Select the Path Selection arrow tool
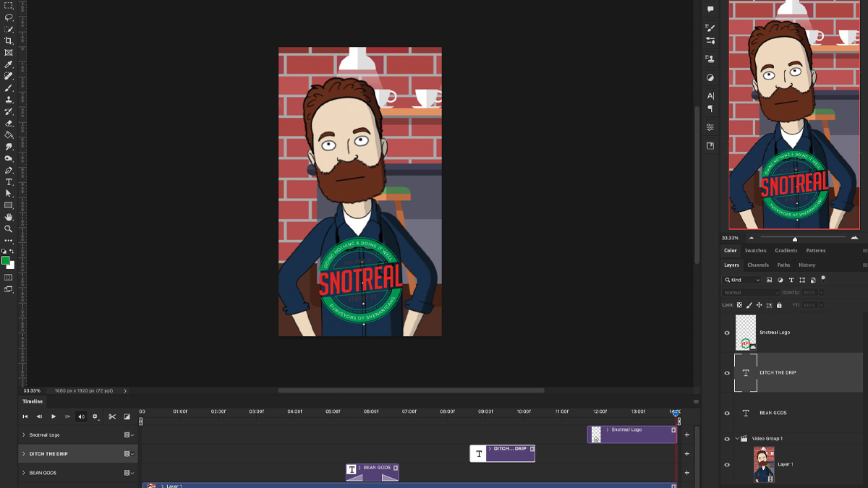 pos(9,194)
